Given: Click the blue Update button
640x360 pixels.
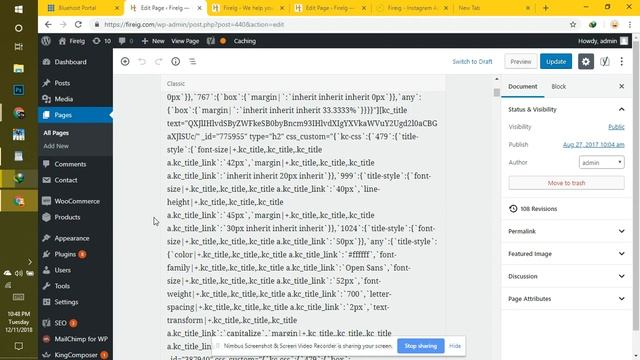Looking at the screenshot, I should pyautogui.click(x=556, y=62).
